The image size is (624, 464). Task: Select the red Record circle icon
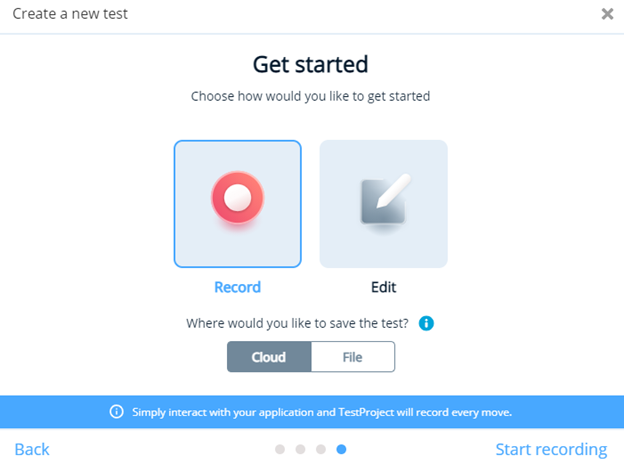[237, 198]
